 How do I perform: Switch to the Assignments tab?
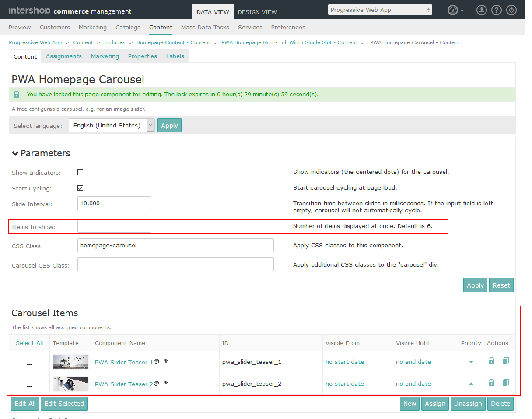[63, 56]
